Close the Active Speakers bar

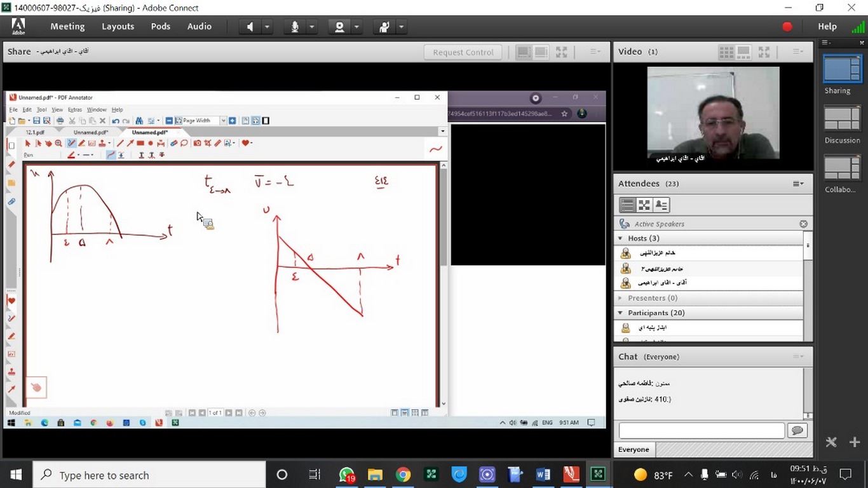pyautogui.click(x=803, y=224)
